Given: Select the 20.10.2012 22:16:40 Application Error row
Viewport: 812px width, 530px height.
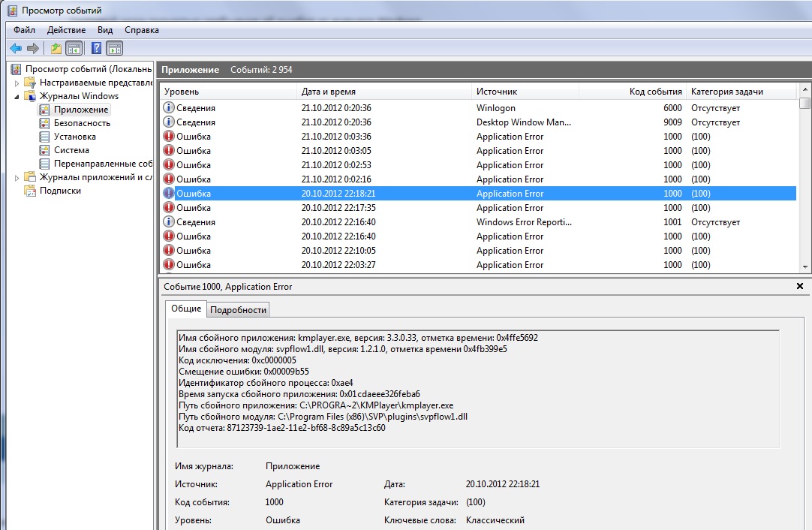Looking at the screenshot, I should pyautogui.click(x=478, y=236).
